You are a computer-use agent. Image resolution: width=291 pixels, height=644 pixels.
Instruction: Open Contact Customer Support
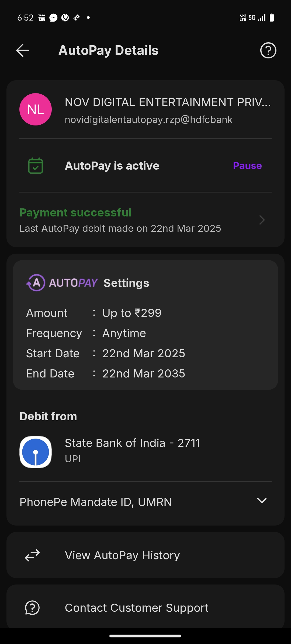coord(137,608)
